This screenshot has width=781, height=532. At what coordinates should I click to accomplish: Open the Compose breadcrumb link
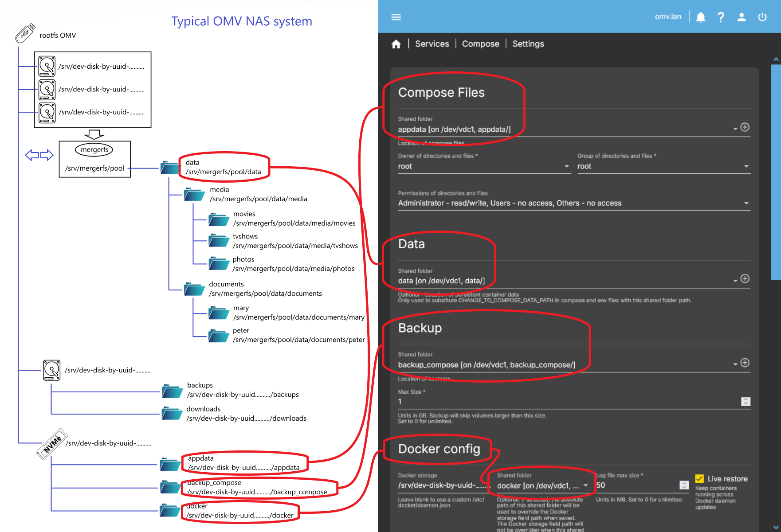pyautogui.click(x=480, y=43)
